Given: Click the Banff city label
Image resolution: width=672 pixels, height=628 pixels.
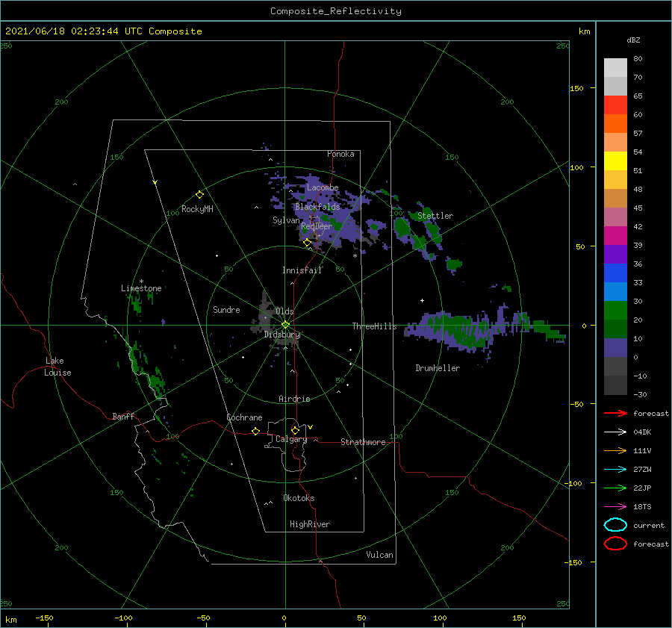Looking at the screenshot, I should coord(123,416).
